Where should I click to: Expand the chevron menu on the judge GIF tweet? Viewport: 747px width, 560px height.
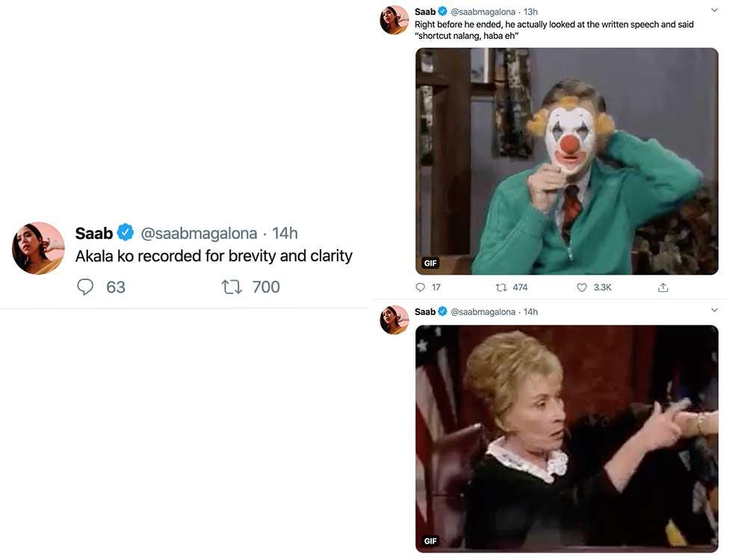tap(714, 310)
